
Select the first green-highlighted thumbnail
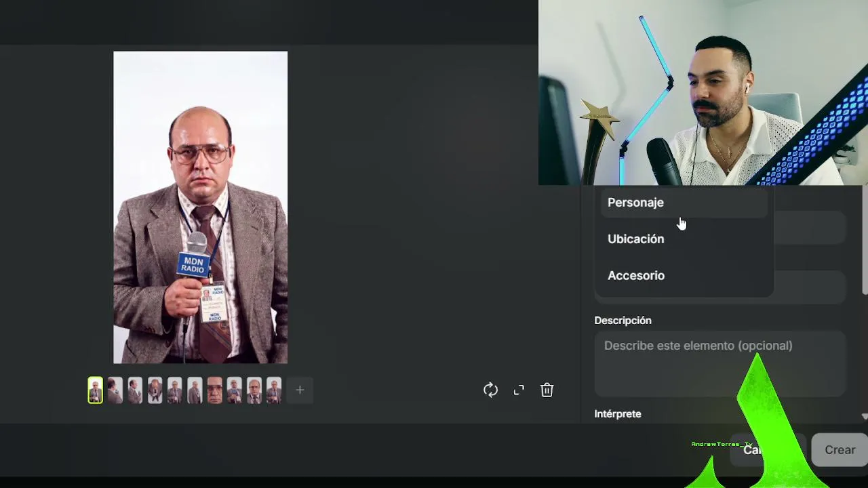click(x=95, y=390)
